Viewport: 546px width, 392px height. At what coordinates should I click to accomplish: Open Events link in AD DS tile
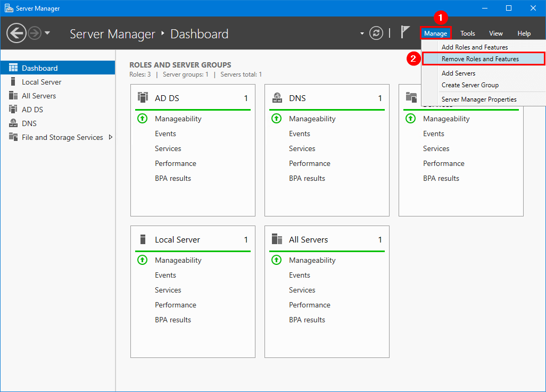pyautogui.click(x=166, y=134)
